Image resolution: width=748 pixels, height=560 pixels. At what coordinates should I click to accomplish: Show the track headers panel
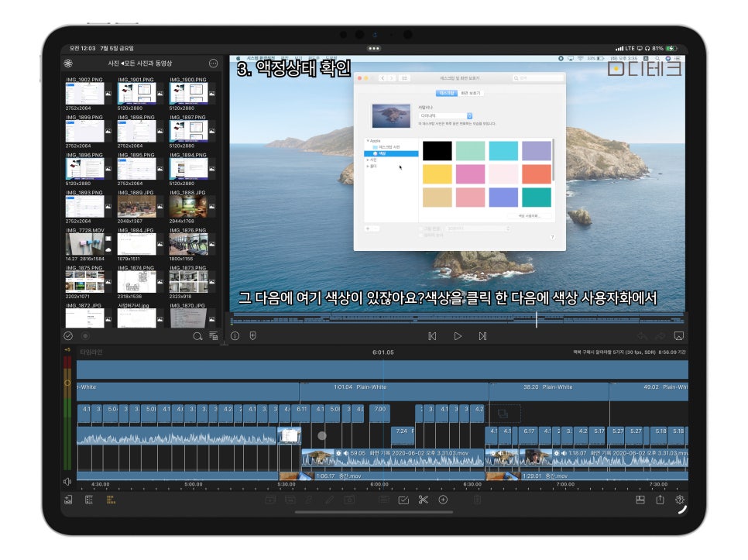[89, 500]
